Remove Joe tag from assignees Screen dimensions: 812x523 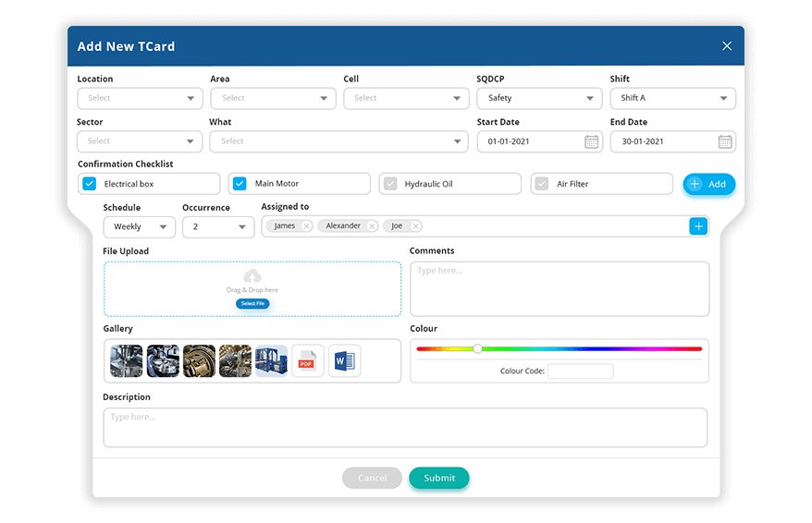point(415,226)
